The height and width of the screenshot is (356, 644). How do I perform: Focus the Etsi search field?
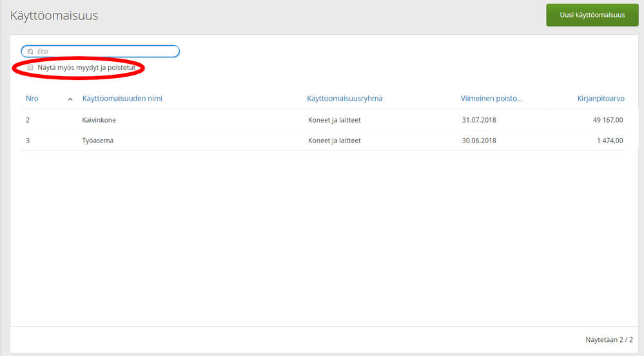coord(100,52)
